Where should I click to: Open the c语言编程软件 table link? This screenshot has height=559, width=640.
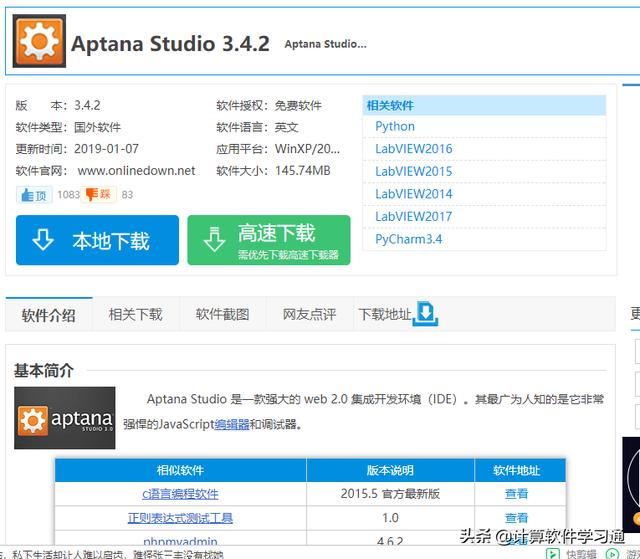(180, 494)
